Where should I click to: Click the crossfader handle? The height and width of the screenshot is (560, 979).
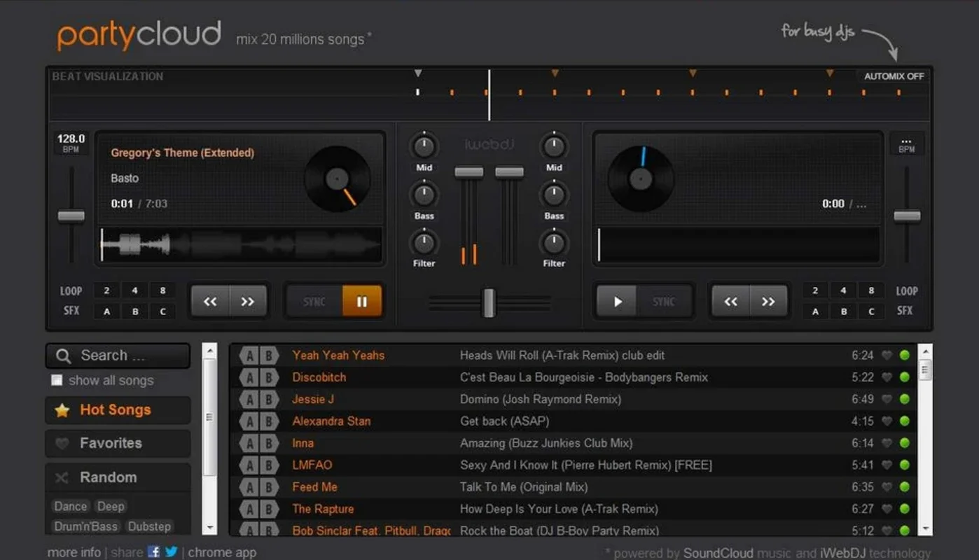tap(489, 302)
